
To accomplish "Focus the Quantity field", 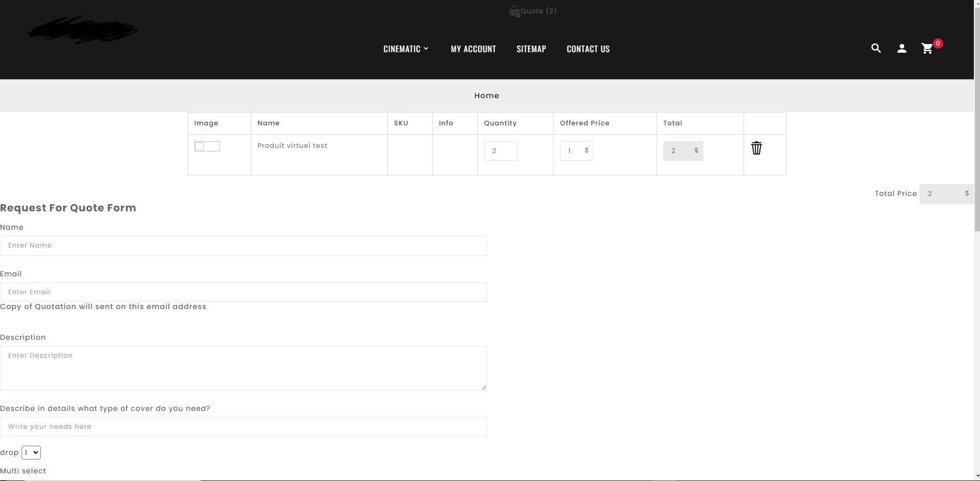I will [500, 151].
